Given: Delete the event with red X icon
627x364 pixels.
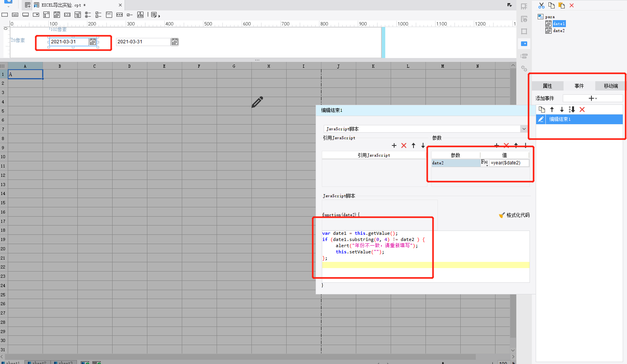Looking at the screenshot, I should 582,110.
